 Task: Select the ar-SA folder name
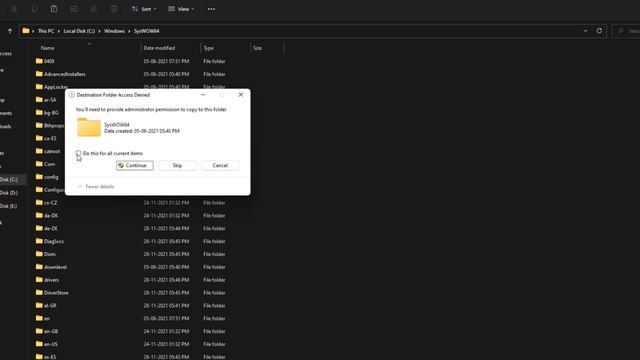coord(50,100)
